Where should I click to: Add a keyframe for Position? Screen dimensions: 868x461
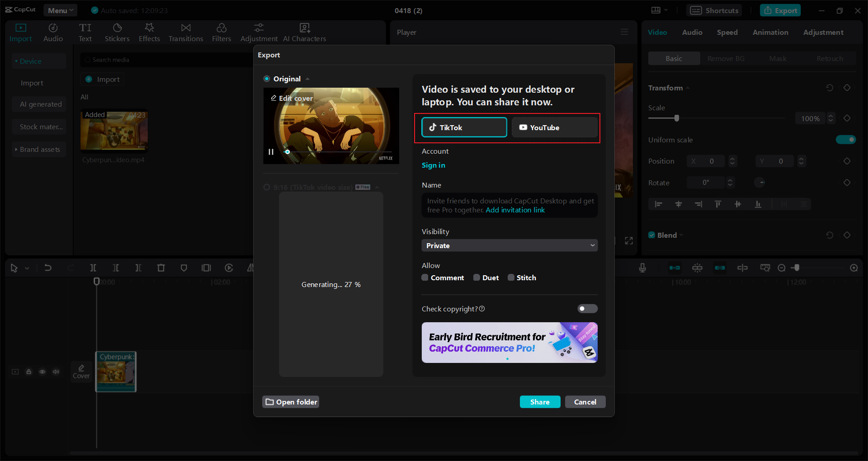847,161
